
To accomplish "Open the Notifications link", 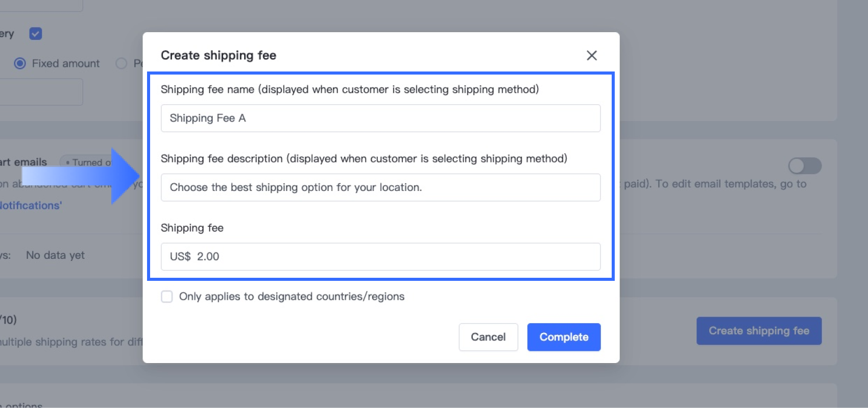I will 31,205.
